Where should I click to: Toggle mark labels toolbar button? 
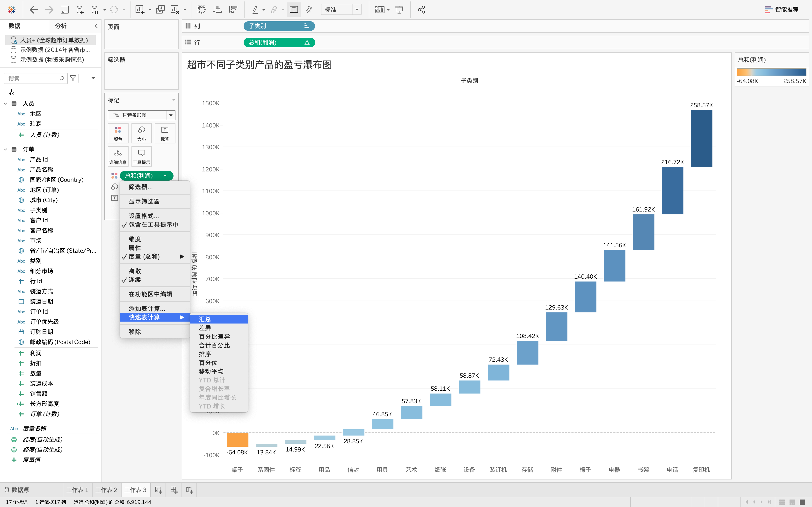tap(294, 10)
